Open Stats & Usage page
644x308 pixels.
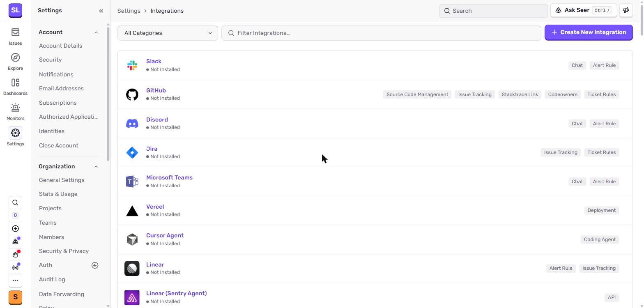(x=58, y=194)
